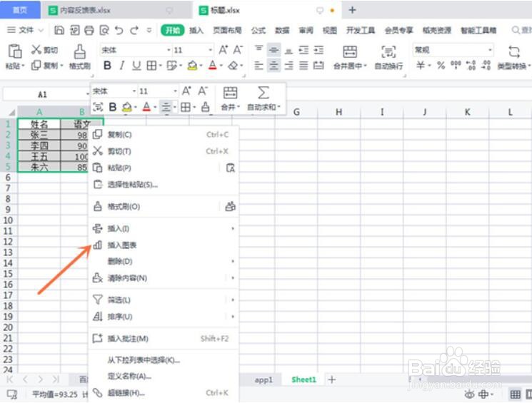The height and width of the screenshot is (403, 532).
Task: Toggle left alignment in ribbon
Action: pos(259,65)
